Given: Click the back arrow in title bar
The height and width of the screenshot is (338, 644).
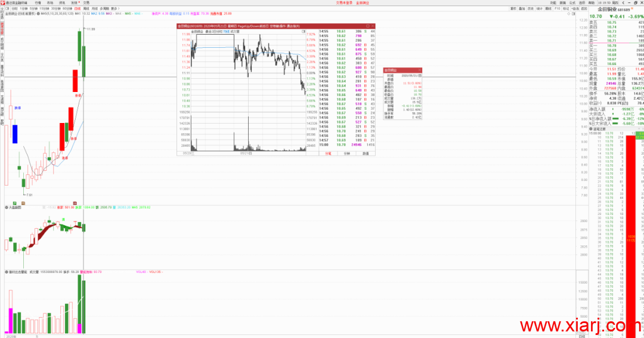Looking at the screenshot, I should click(x=623, y=3).
